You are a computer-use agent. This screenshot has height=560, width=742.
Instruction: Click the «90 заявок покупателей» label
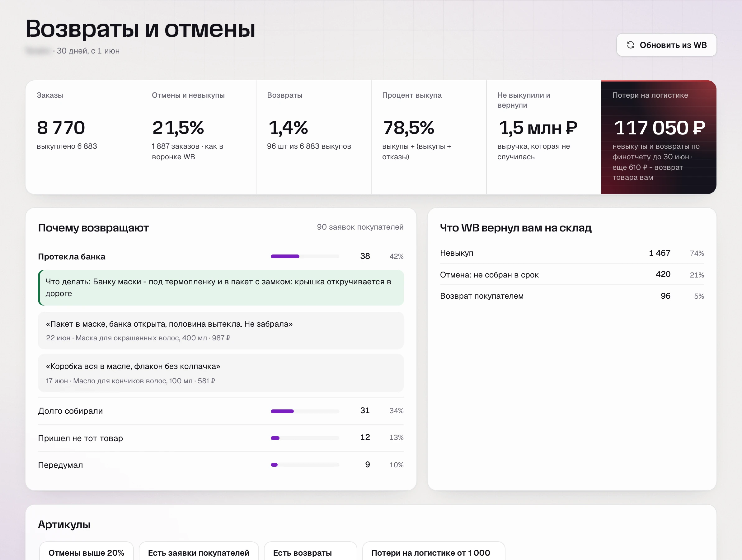point(360,227)
